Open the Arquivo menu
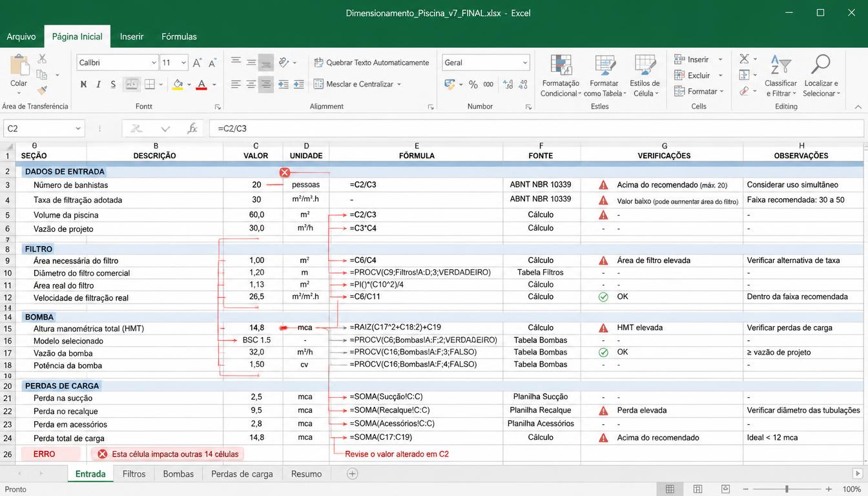The image size is (868, 496). (21, 37)
